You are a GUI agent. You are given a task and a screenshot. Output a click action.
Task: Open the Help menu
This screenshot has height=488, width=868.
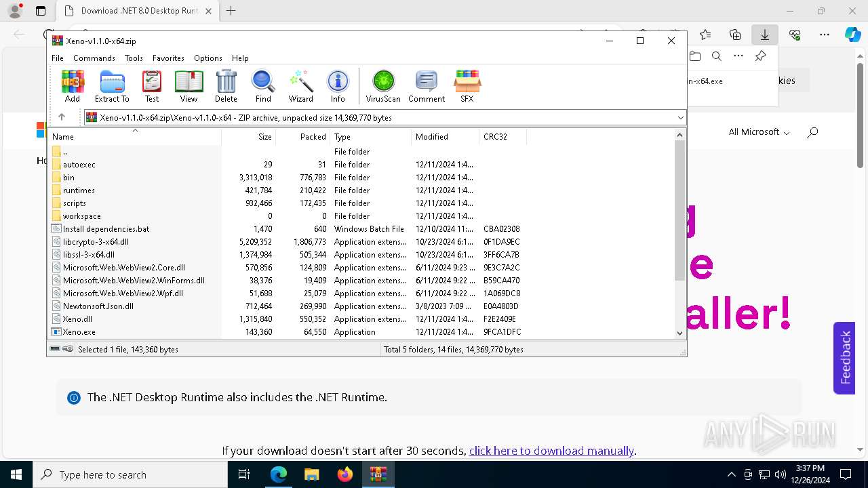(240, 58)
